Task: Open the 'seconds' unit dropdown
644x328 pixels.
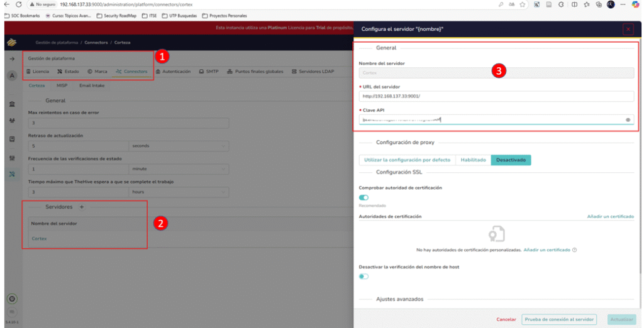Action: click(179, 146)
